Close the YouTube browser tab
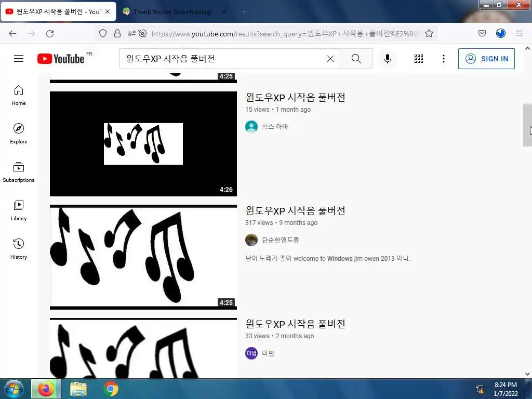The image size is (532, 399). [108, 11]
